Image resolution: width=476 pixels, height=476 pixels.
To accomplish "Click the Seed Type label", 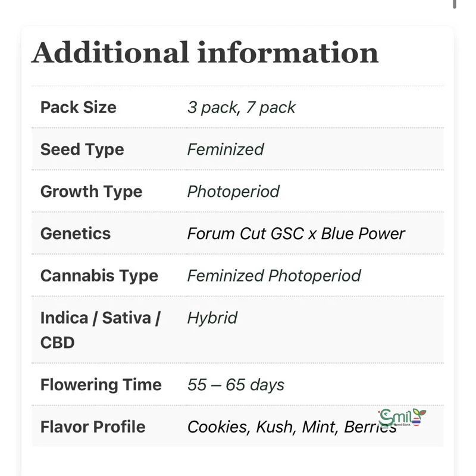I will click(x=82, y=149).
